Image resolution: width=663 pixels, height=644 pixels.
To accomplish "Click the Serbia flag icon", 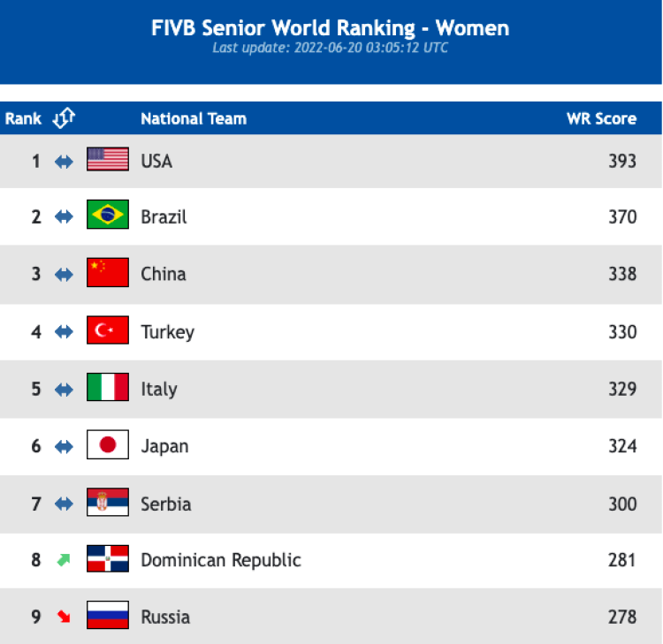I will pyautogui.click(x=108, y=502).
